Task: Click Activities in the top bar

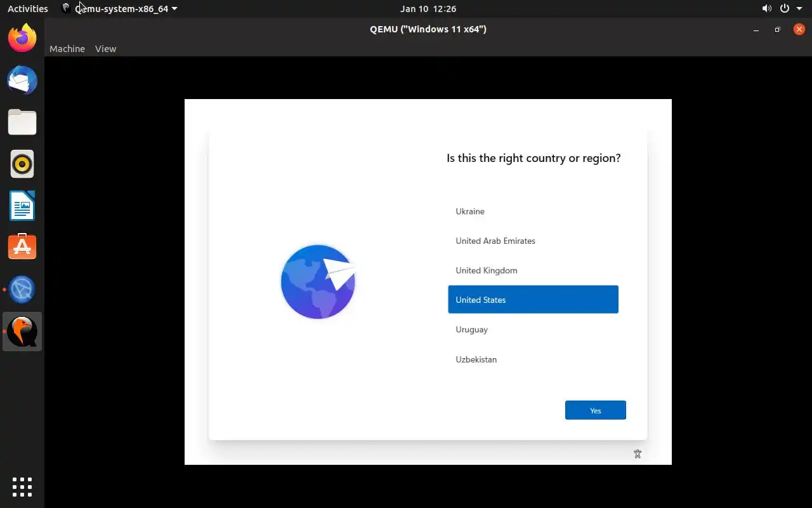Action: click(x=28, y=9)
